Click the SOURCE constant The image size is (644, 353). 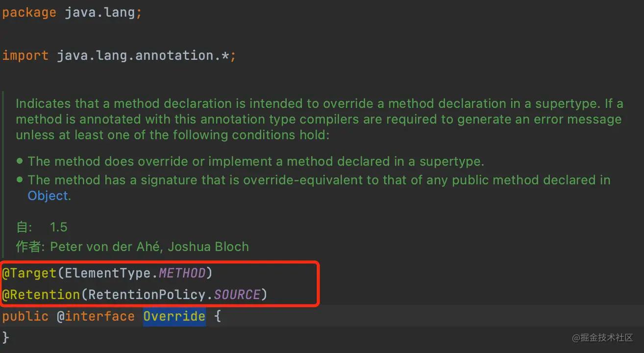point(237,295)
